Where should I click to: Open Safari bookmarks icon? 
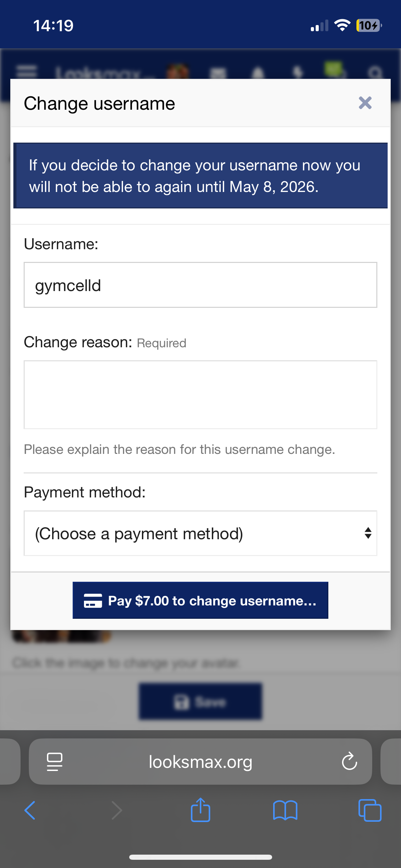(285, 810)
